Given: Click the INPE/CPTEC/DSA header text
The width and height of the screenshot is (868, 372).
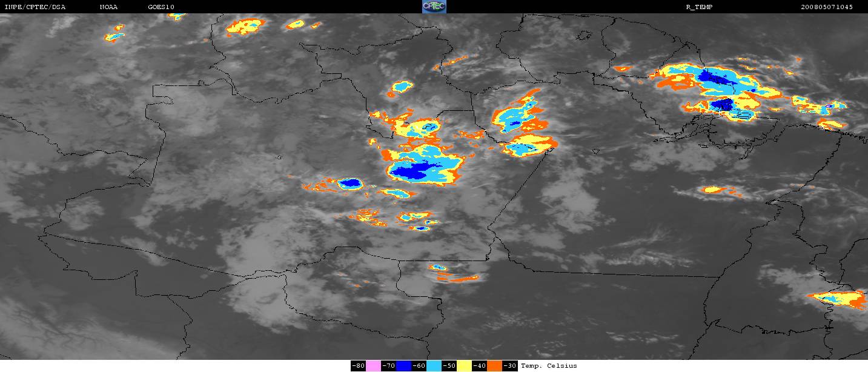Looking at the screenshot, I should tap(35, 7).
